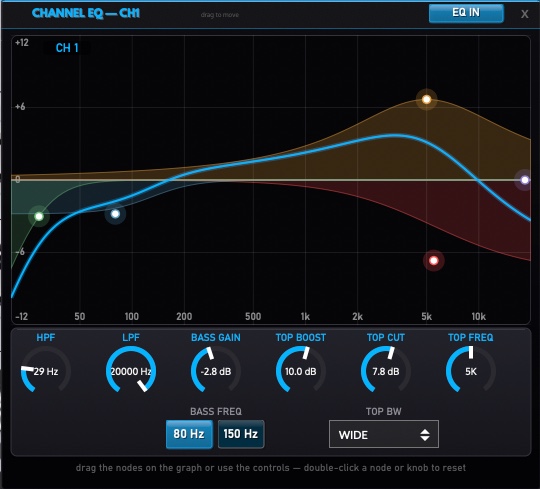The width and height of the screenshot is (540, 489).
Task: Click the HPF knob showing 29 Hz
Action: point(46,371)
